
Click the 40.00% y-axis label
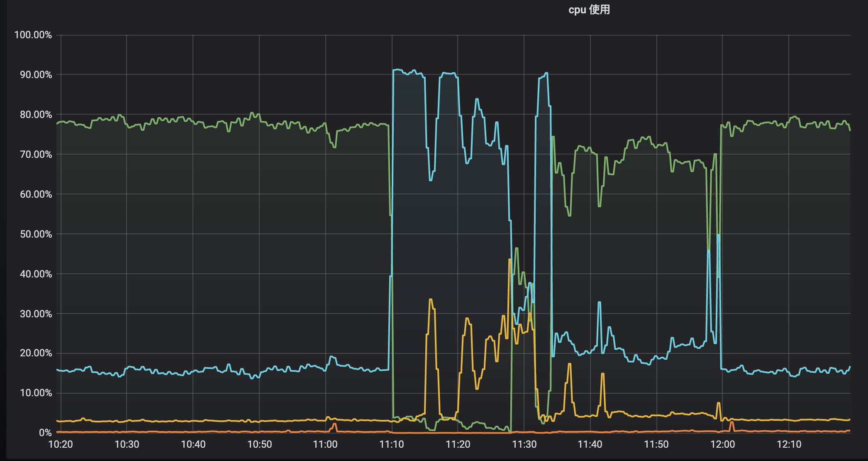pyautogui.click(x=36, y=274)
